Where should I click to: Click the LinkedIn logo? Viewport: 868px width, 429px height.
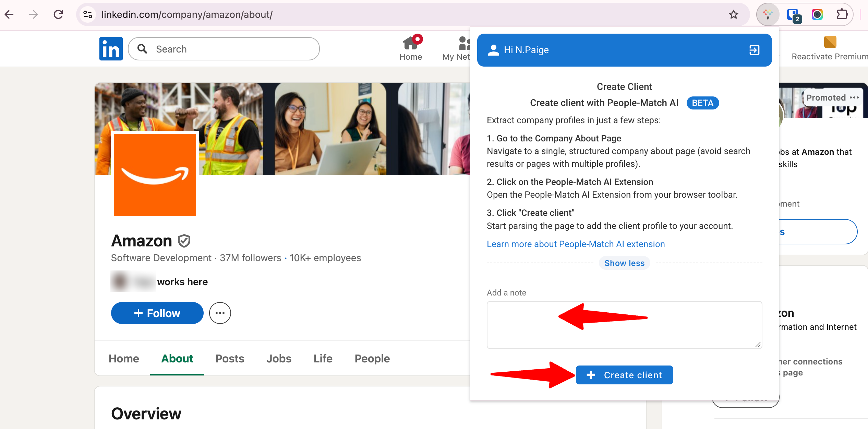(x=111, y=49)
